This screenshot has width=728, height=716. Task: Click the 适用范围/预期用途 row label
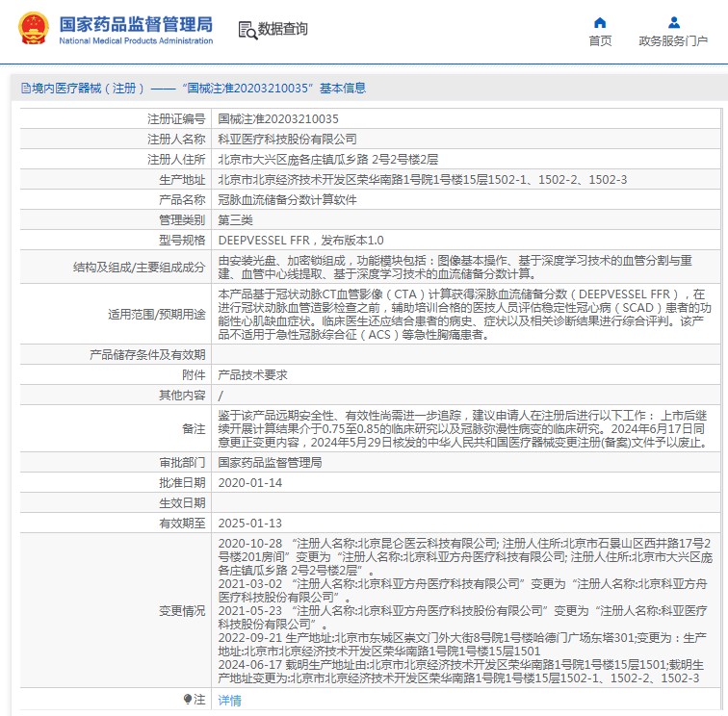click(x=156, y=315)
